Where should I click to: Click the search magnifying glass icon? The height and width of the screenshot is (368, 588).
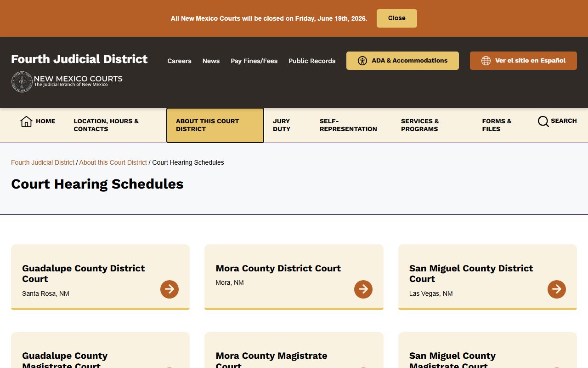(x=543, y=121)
